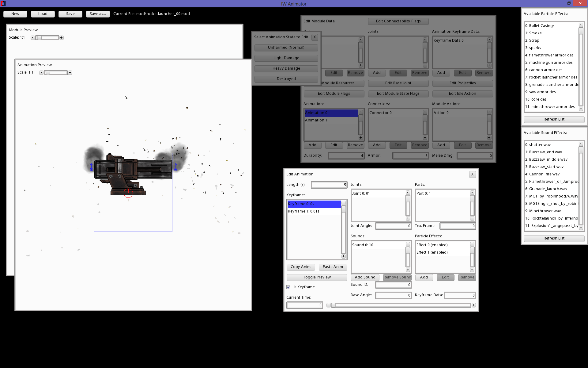Image resolution: width=588 pixels, height=368 pixels.
Task: Click the Current Time slider
Action: click(x=401, y=305)
